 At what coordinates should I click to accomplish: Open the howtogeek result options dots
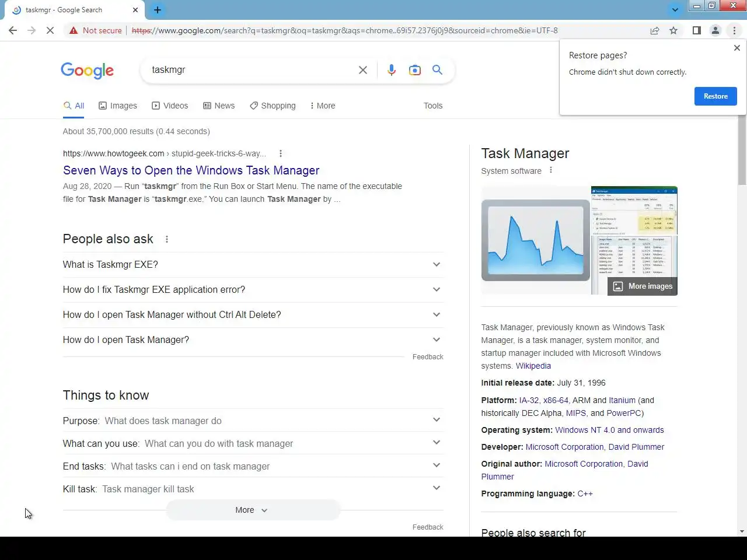281,153
